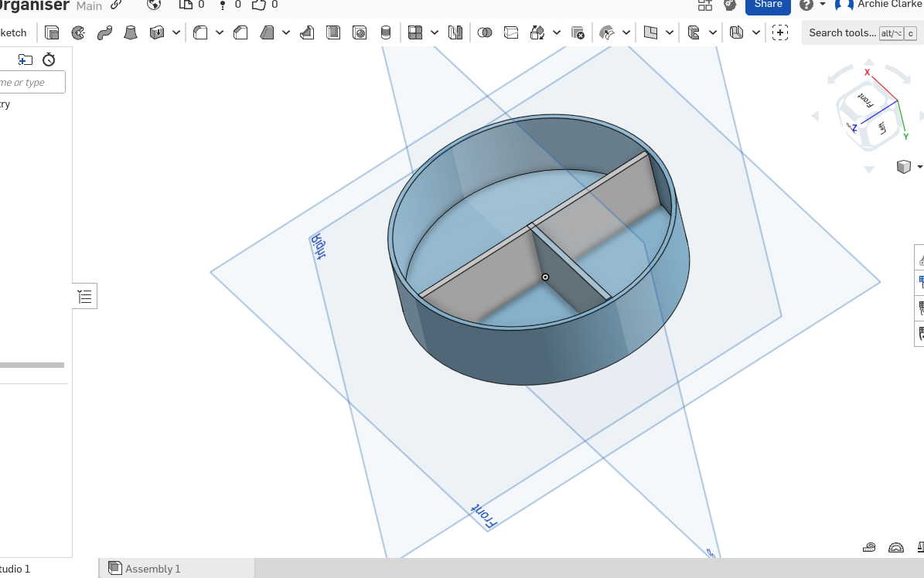Switch to the Assembly 1 tab
The width and height of the screenshot is (924, 578).
click(177, 569)
